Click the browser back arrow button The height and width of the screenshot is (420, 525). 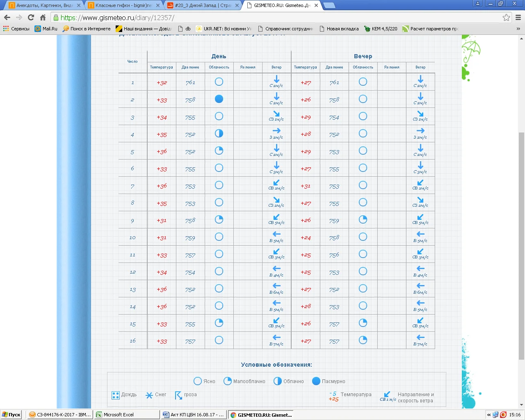point(7,17)
